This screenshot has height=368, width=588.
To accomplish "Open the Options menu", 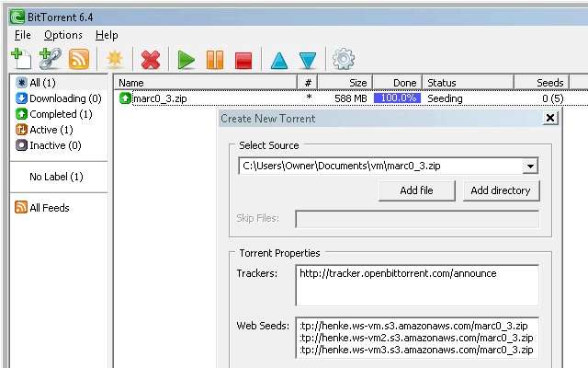I will point(63,35).
